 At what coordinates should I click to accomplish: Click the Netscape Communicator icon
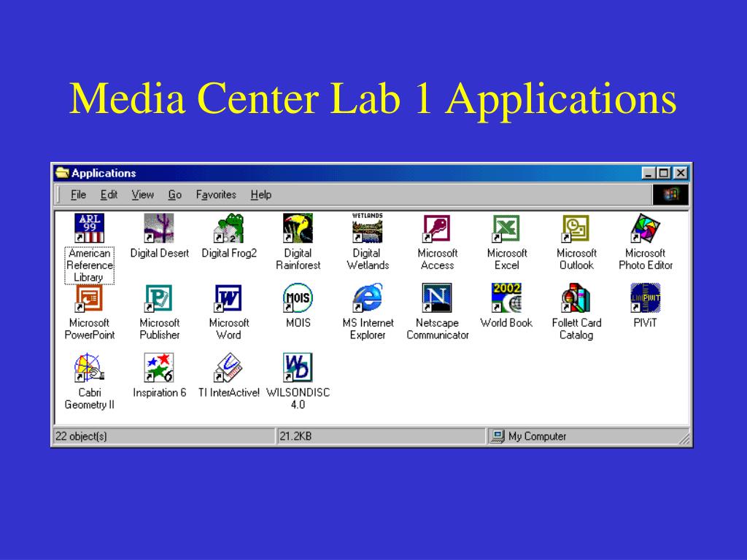click(x=437, y=297)
